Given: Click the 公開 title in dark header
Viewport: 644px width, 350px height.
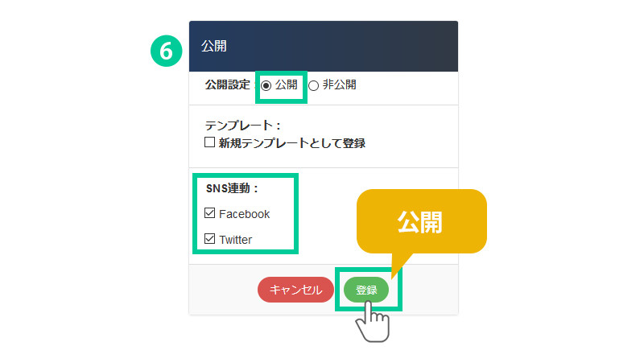Looking at the screenshot, I should (213, 47).
